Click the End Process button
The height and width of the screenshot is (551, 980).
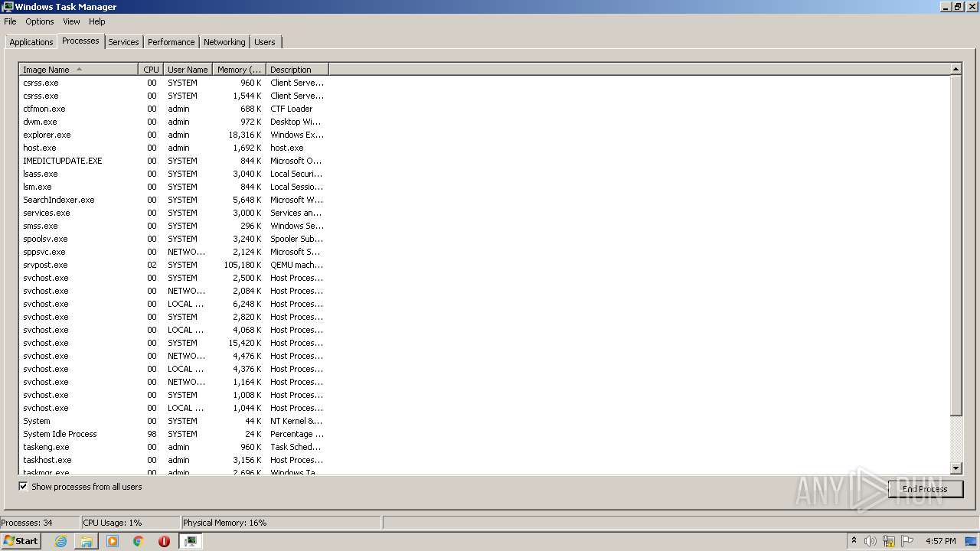[x=925, y=488]
